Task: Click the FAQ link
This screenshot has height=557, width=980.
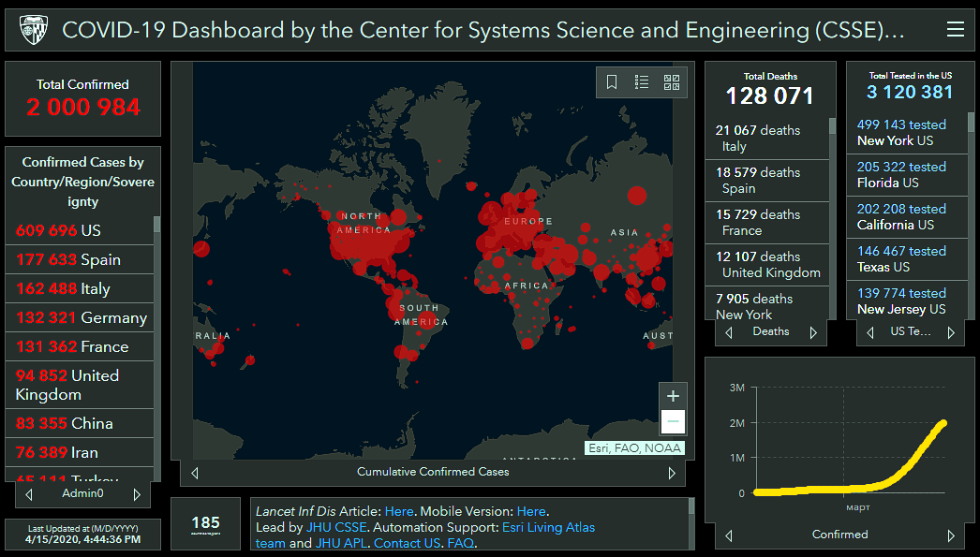Action: (x=460, y=543)
